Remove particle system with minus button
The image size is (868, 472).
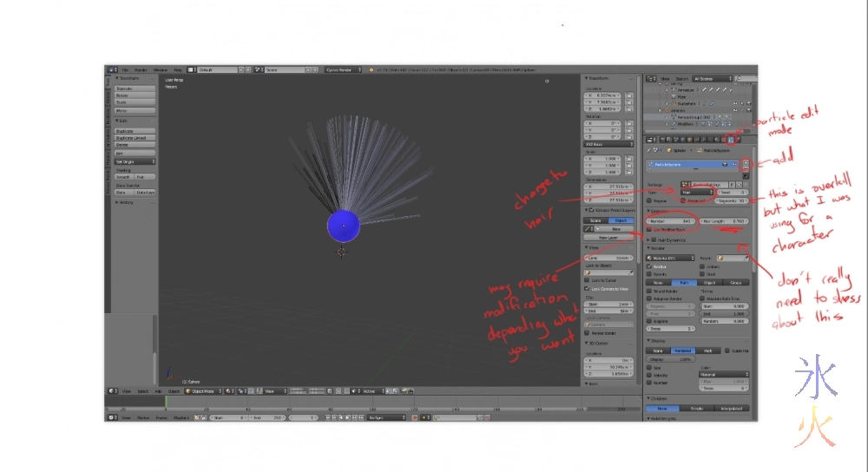(745, 168)
